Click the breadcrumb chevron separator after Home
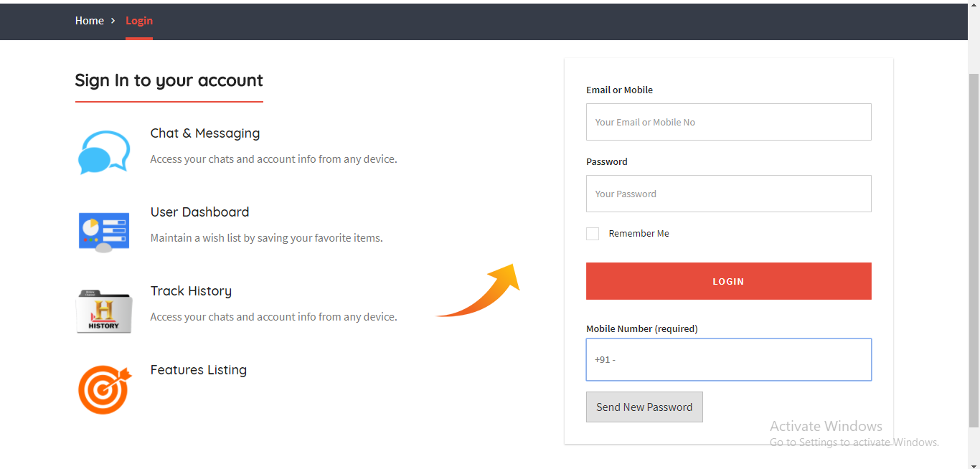980x469 pixels. point(113,21)
